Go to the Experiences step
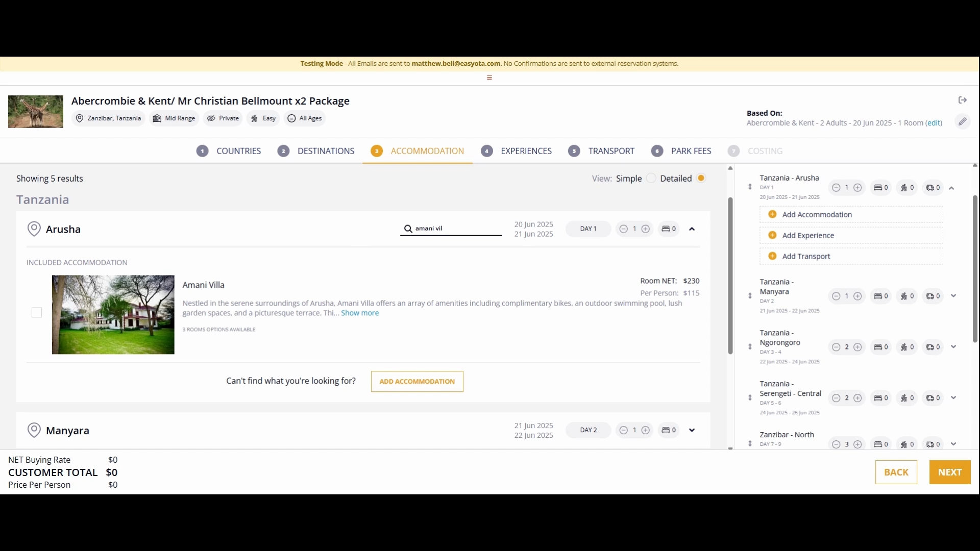The height and width of the screenshot is (551, 980). [x=517, y=151]
